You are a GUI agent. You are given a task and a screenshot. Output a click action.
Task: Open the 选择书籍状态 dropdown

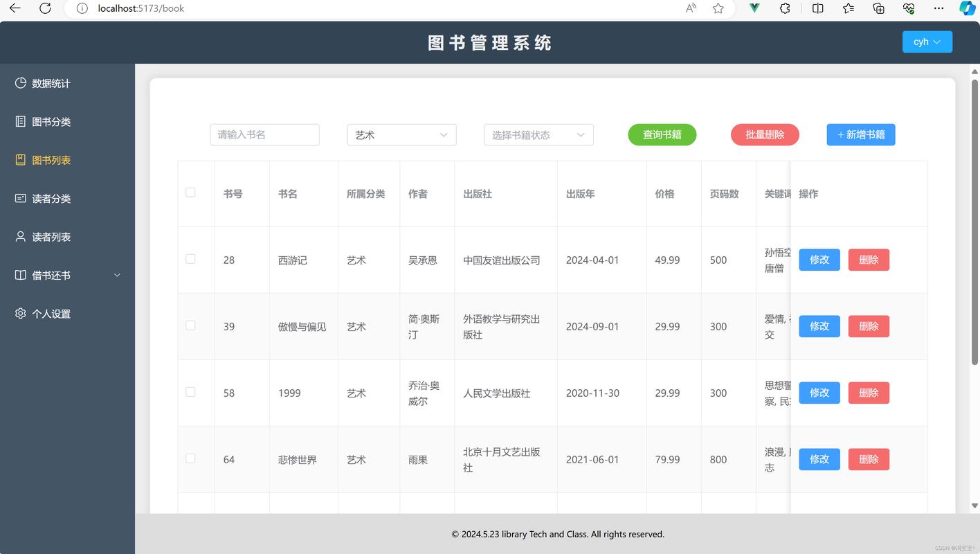pyautogui.click(x=538, y=134)
